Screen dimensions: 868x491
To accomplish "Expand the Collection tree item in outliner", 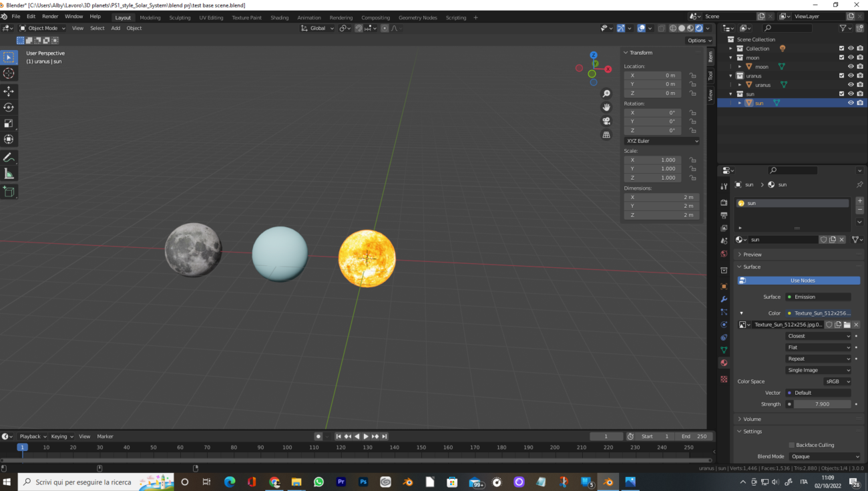I will [x=730, y=49].
